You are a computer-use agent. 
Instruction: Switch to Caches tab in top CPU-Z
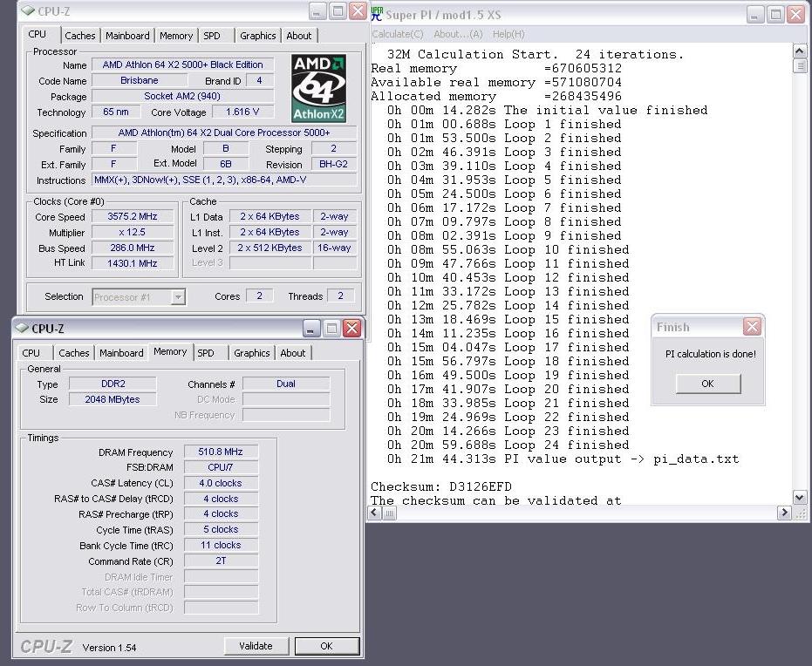(79, 36)
